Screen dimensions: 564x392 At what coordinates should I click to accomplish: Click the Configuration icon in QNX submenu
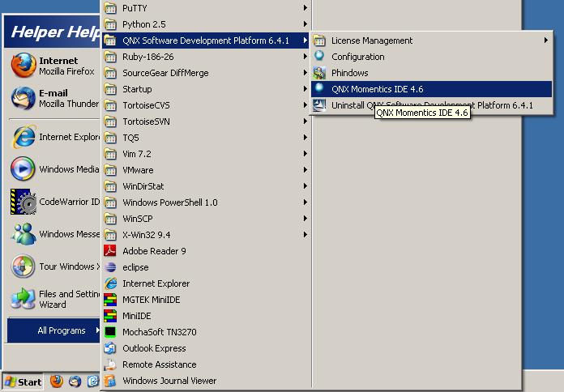(x=319, y=56)
